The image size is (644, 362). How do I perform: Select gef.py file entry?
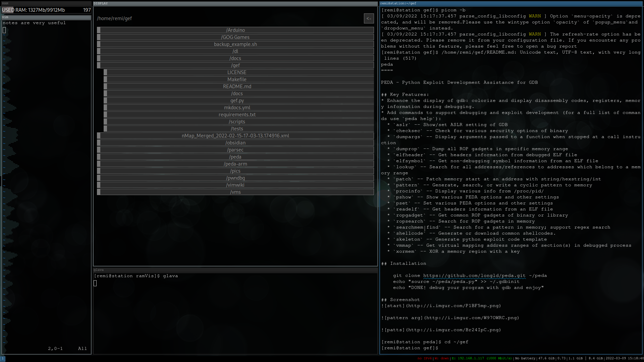pos(237,101)
